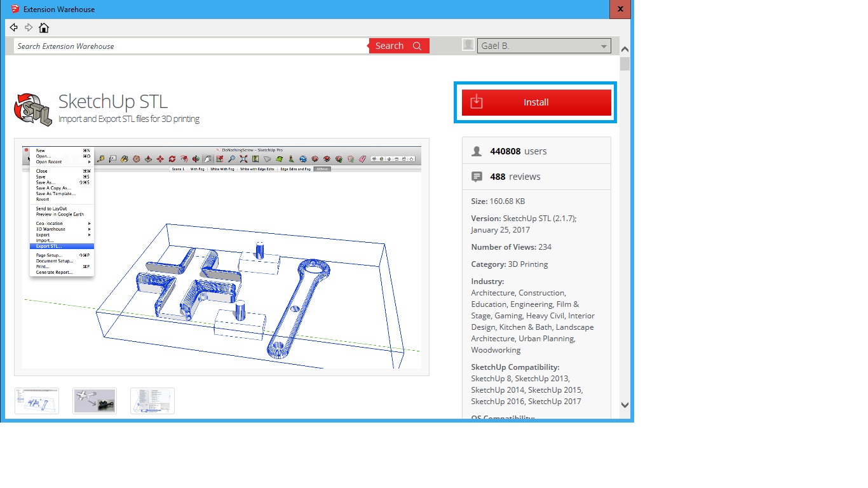Image resolution: width=868 pixels, height=488 pixels.
Task: Install the SketchUp STL extension
Action: tap(536, 102)
